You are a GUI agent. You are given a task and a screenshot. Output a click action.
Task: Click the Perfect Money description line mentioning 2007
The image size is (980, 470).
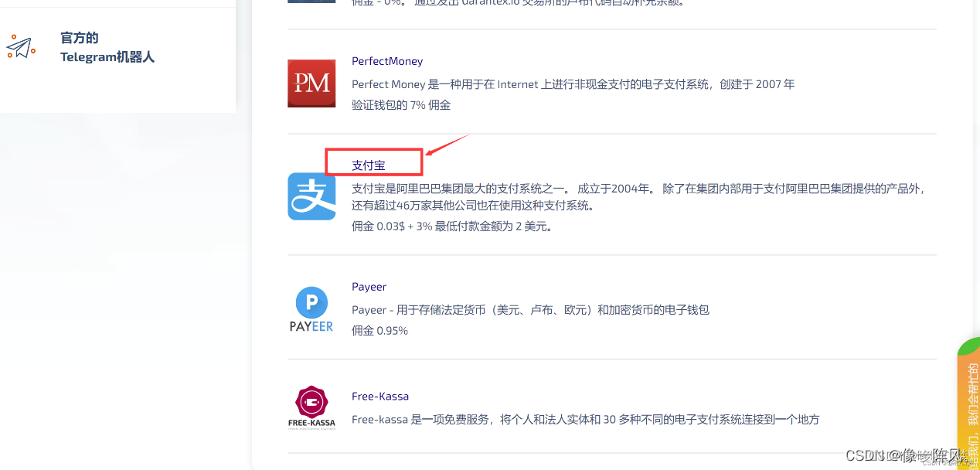(573, 84)
